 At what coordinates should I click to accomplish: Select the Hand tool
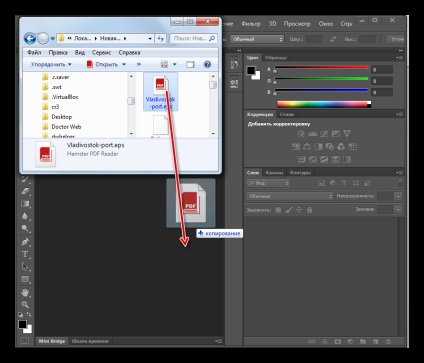coord(25,293)
